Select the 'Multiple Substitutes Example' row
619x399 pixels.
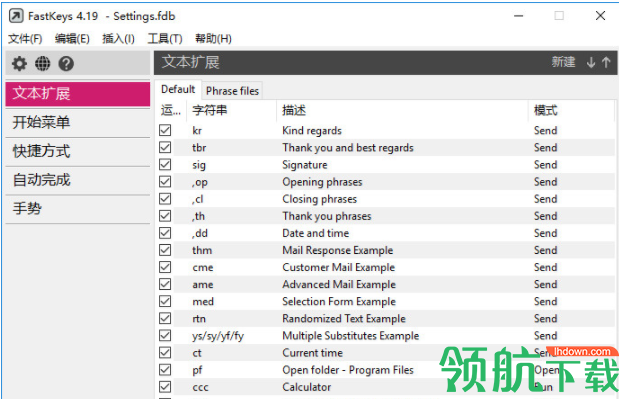[x=386, y=335]
